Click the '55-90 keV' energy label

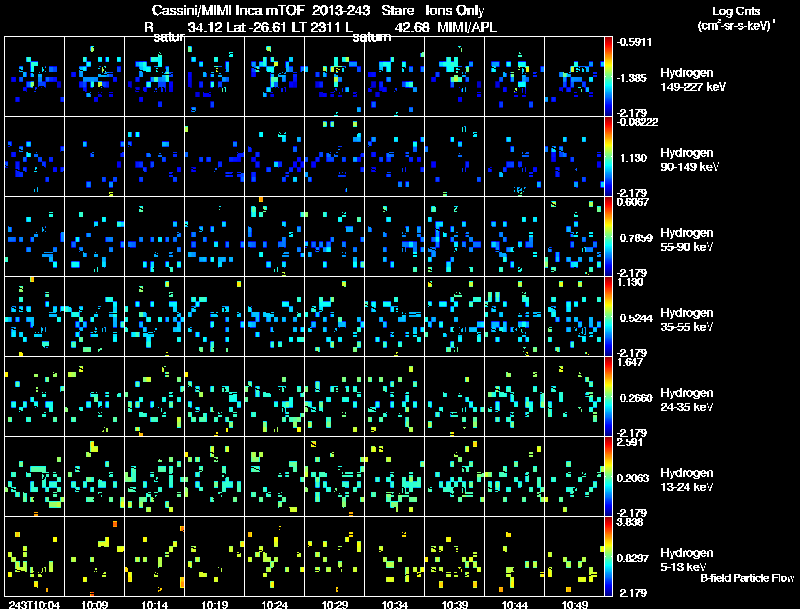(x=686, y=247)
